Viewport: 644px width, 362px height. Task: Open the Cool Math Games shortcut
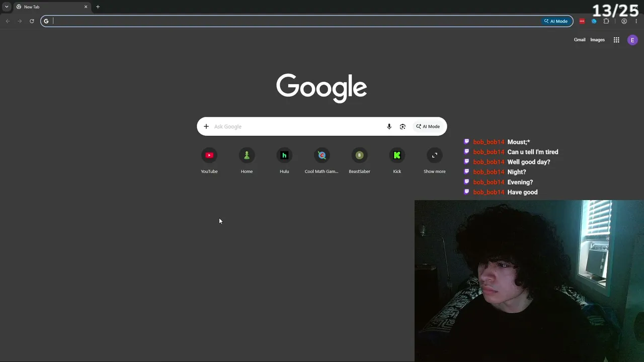[x=321, y=161]
